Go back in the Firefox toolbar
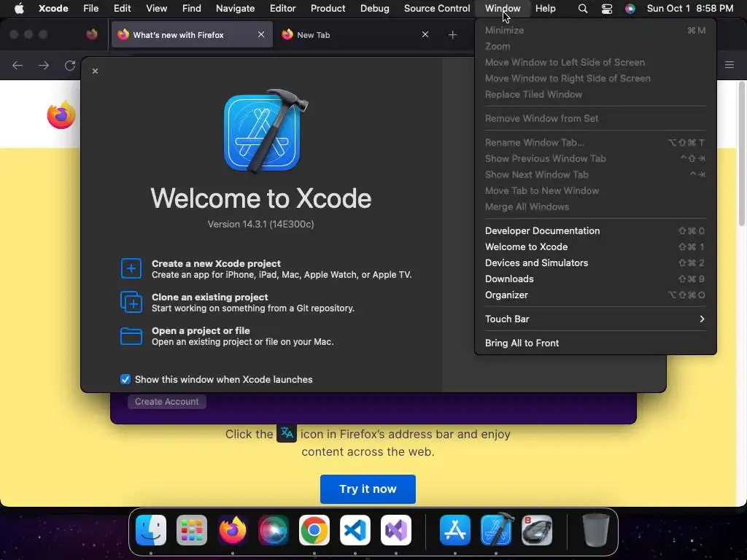 click(x=18, y=65)
